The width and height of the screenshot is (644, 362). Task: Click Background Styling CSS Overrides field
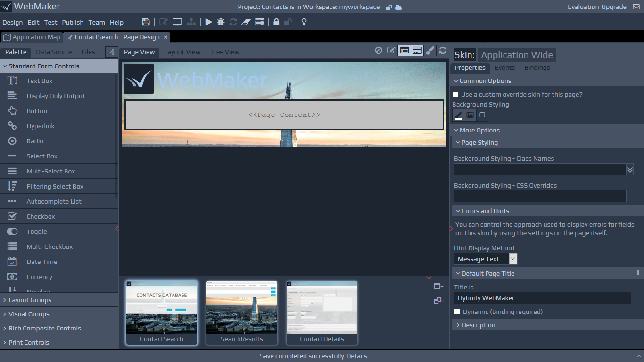[x=540, y=196]
